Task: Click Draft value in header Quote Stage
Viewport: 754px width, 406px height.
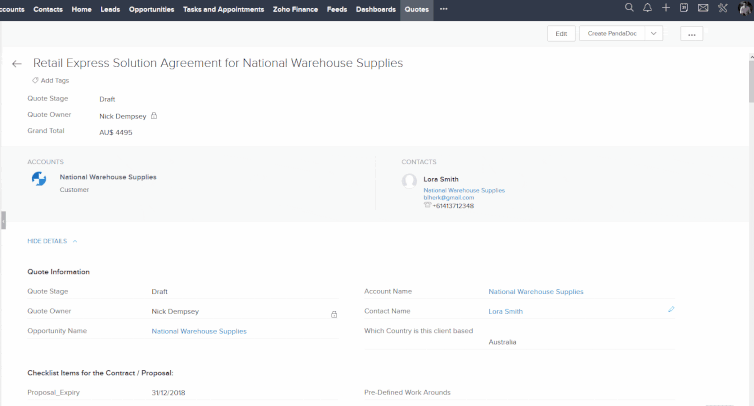Action: coord(107,99)
